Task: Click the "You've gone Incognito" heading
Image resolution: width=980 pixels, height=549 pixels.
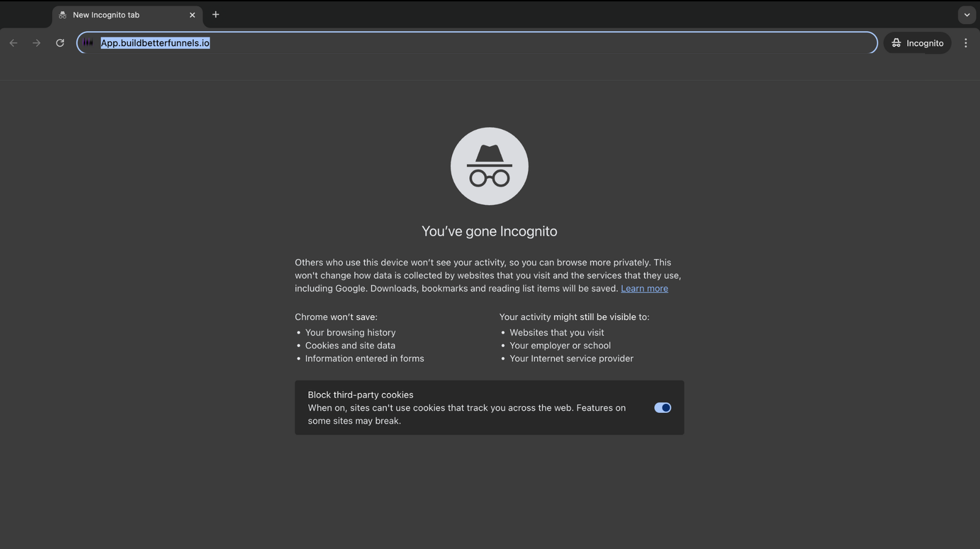Action: coord(489,231)
